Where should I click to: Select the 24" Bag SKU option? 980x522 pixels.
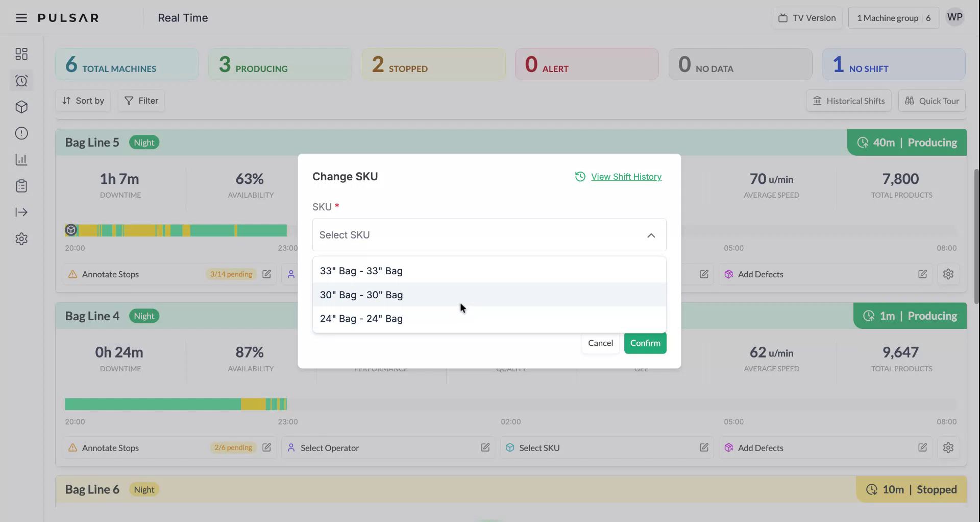[361, 318]
